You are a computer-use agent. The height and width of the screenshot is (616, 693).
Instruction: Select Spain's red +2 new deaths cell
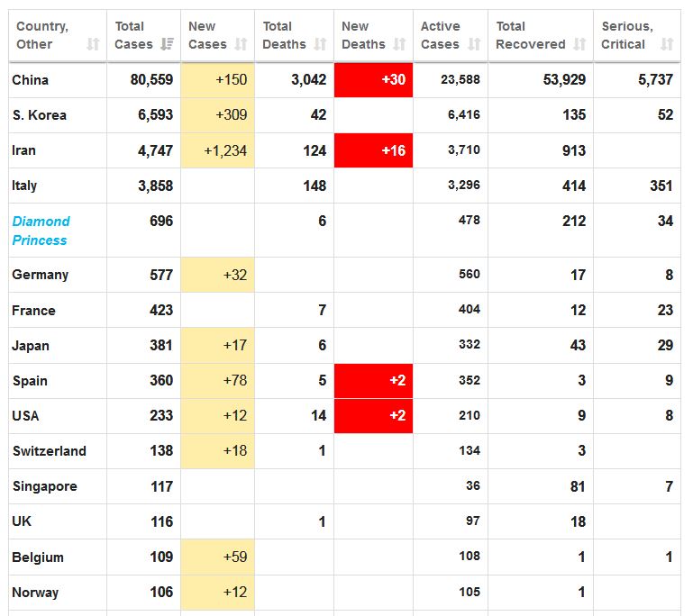pyautogui.click(x=374, y=381)
